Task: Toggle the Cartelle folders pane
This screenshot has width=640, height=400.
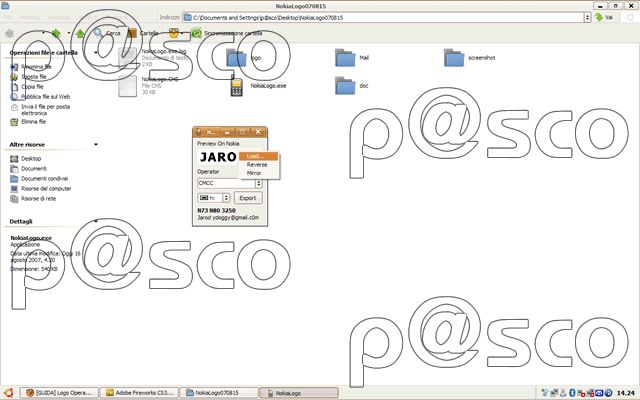Action: coord(143,33)
